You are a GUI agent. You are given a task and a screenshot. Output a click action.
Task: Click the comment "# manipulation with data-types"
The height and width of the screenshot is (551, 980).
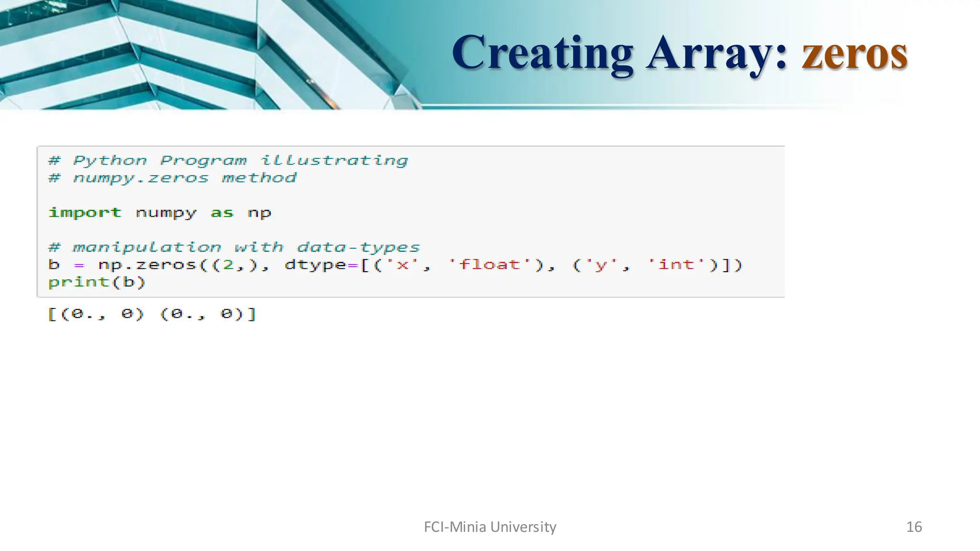234,247
